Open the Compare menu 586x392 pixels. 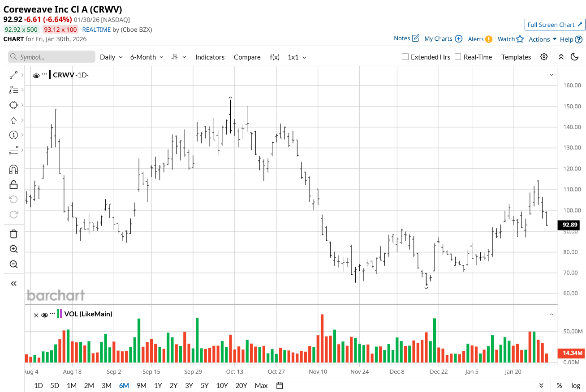[247, 57]
